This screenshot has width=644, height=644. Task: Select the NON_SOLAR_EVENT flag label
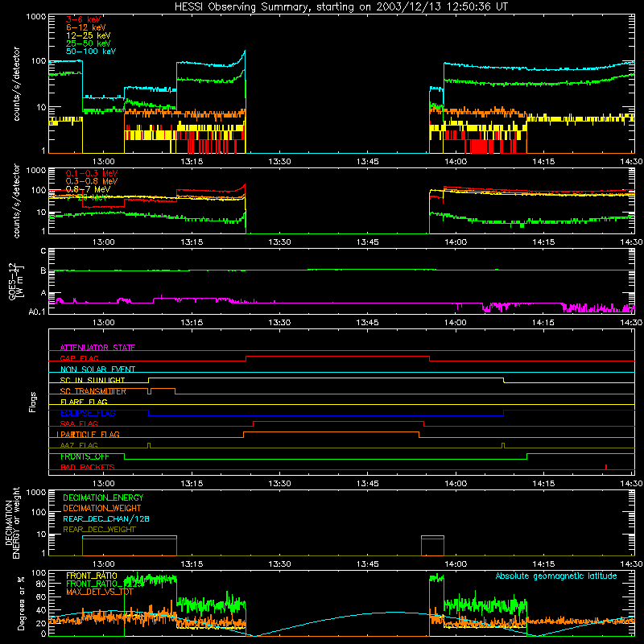point(97,369)
